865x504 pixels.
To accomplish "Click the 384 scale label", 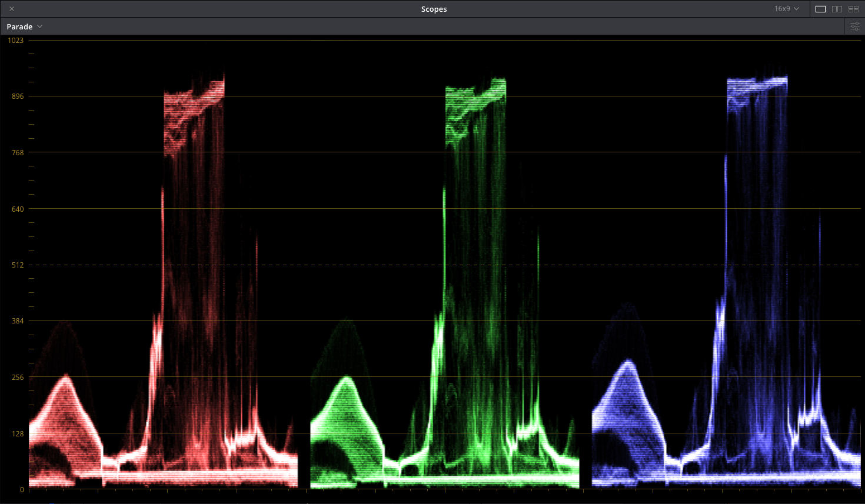I will point(18,321).
